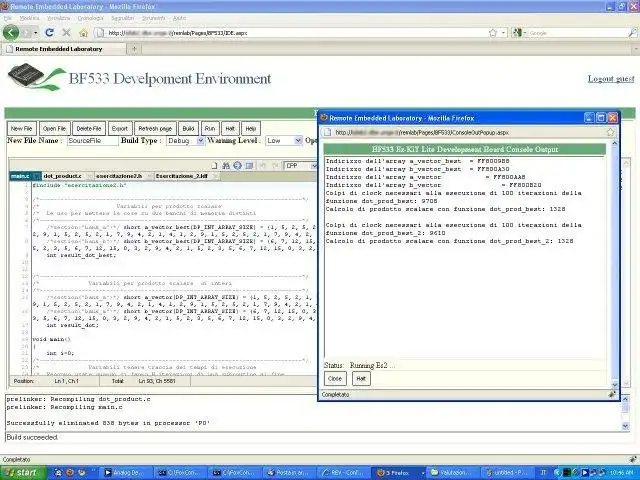Click the Run button in IDE toolbar
Image resolution: width=640 pixels, height=480 pixels.
pos(210,129)
